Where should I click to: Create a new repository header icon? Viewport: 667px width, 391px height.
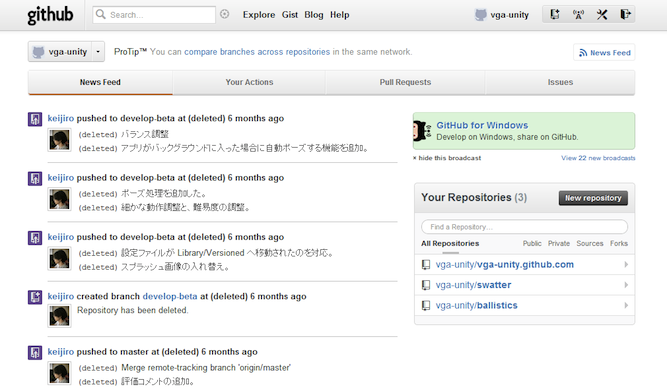click(x=554, y=14)
